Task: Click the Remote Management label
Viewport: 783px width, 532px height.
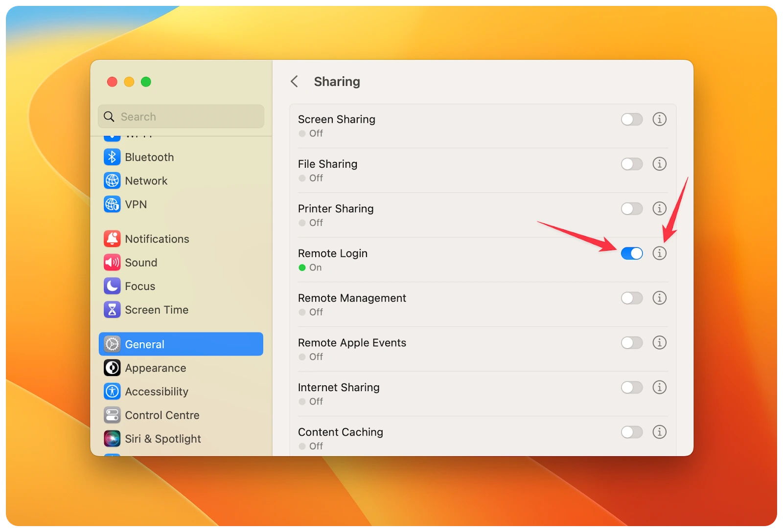Action: (352, 298)
